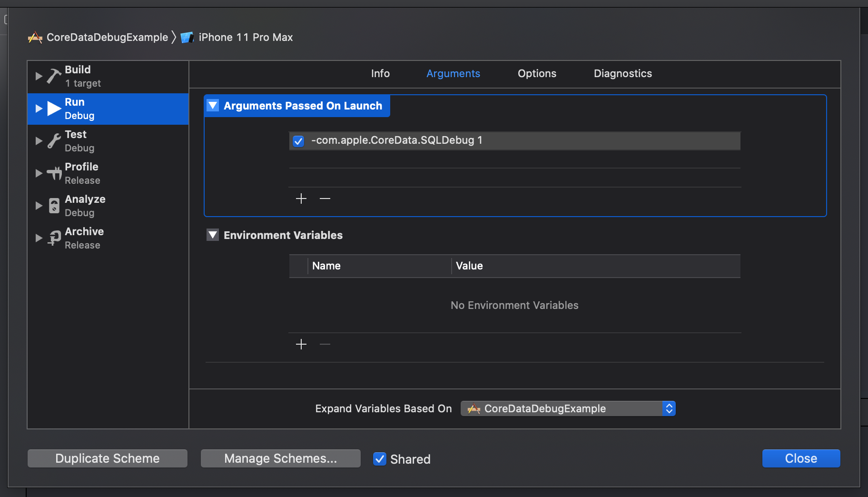Click the Shared label text
The height and width of the screenshot is (497, 868).
(x=410, y=459)
